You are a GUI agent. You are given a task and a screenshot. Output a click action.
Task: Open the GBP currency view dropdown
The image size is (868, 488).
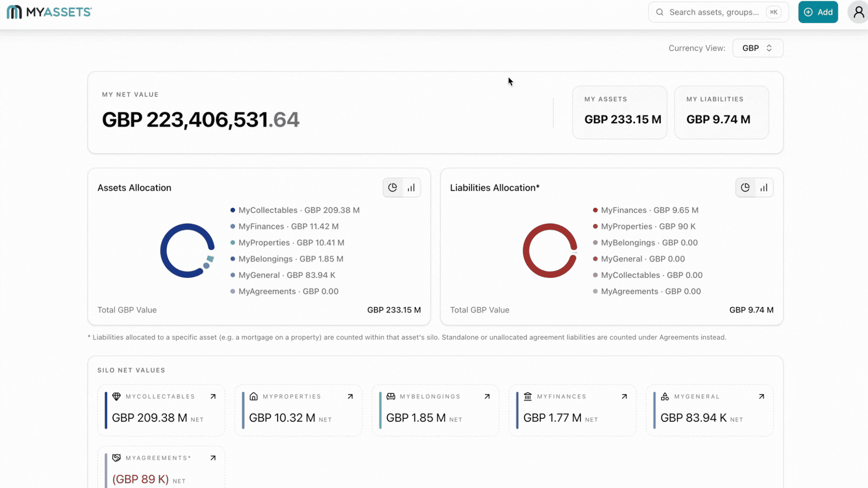point(758,48)
